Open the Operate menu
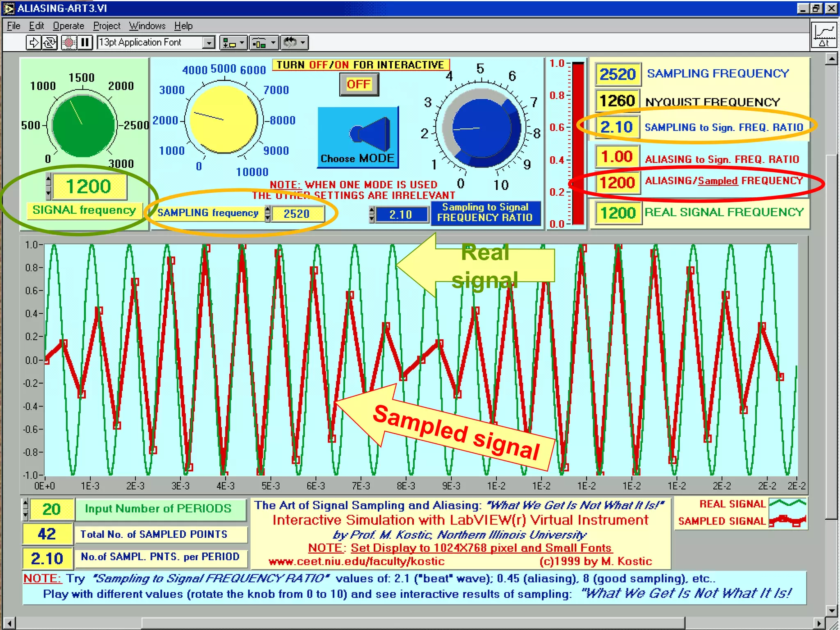 coord(68,26)
